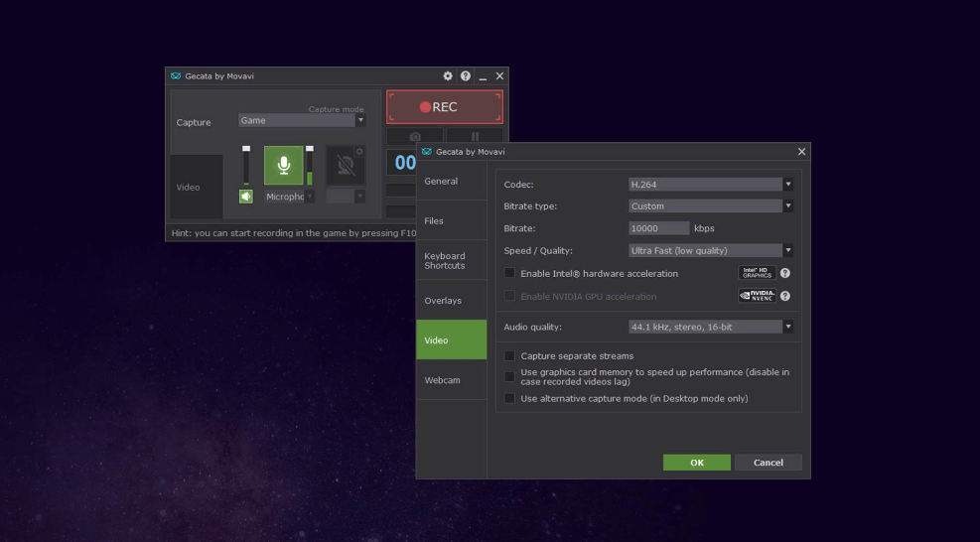Close the settings dialog with X

click(801, 152)
